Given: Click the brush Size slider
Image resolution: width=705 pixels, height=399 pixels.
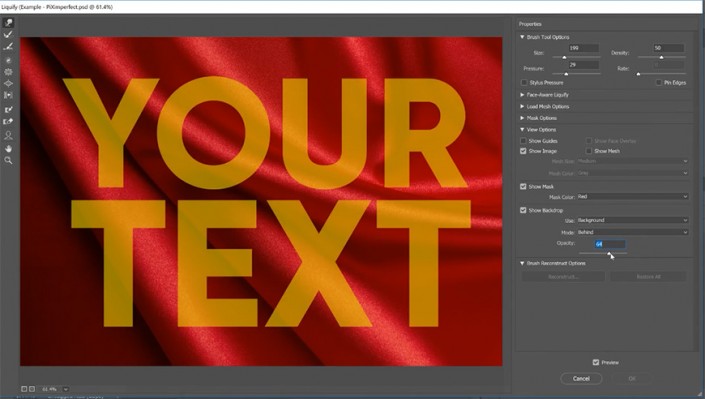Looking at the screenshot, I should [576, 57].
